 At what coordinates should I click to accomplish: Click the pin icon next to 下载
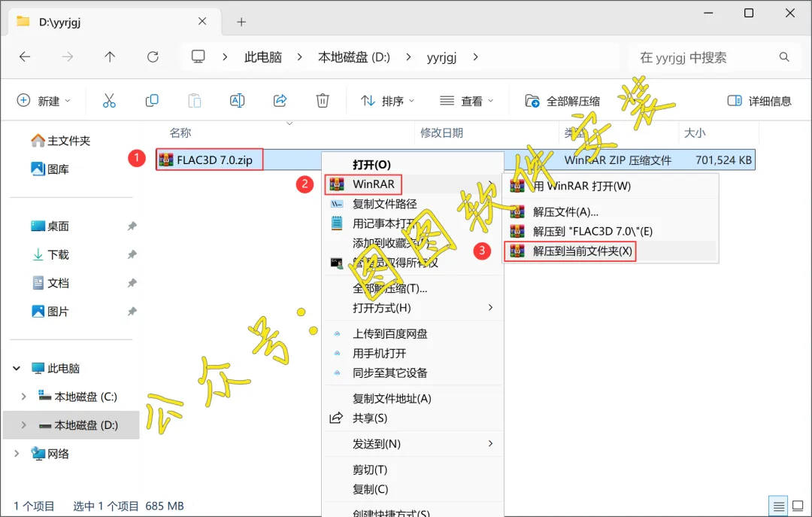coord(132,254)
